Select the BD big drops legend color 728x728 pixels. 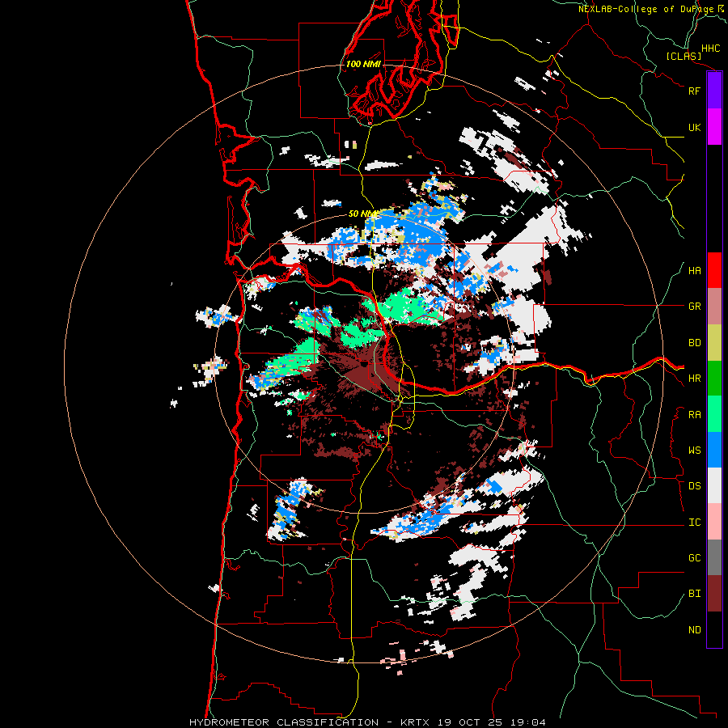[714, 343]
